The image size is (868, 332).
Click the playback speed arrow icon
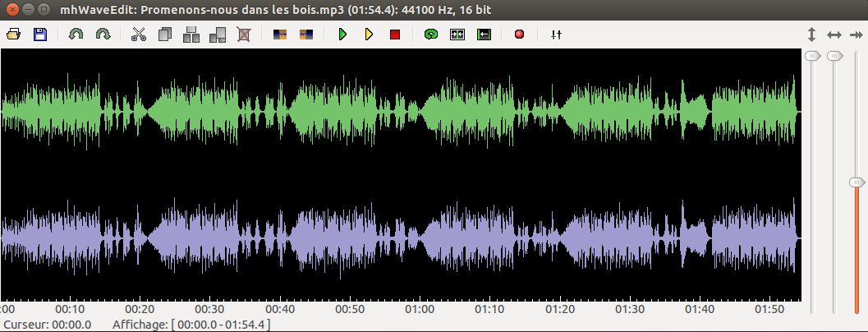(x=857, y=35)
